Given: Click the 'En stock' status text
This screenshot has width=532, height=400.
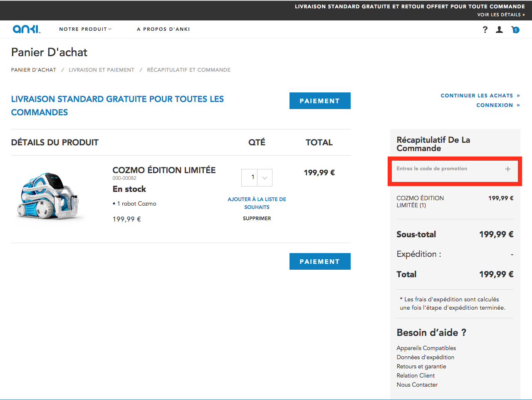Looking at the screenshot, I should [x=129, y=189].
